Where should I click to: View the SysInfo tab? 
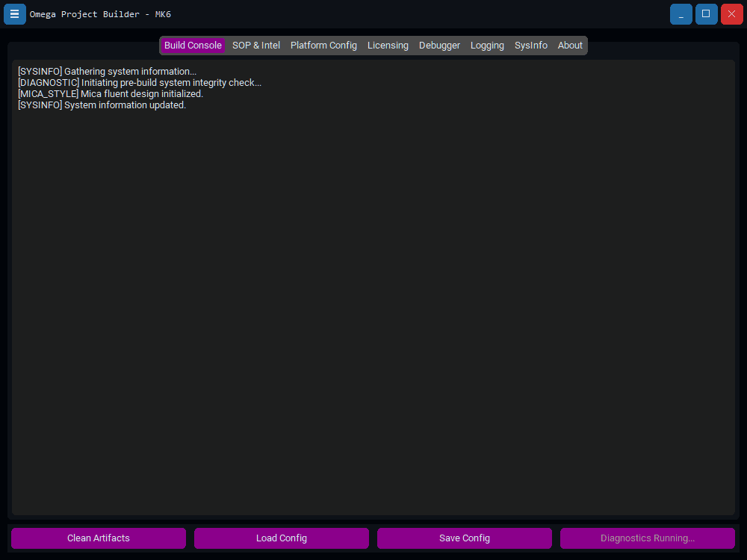click(x=530, y=46)
